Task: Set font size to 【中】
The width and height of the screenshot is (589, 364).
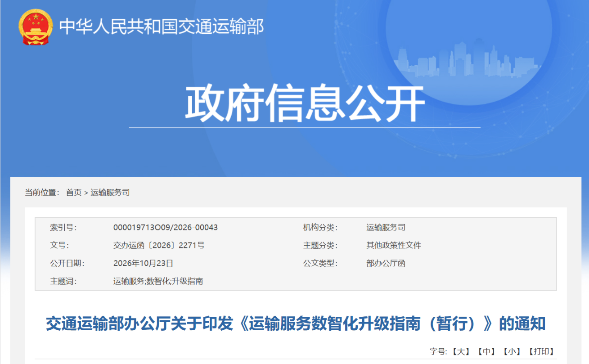Action: click(486, 351)
